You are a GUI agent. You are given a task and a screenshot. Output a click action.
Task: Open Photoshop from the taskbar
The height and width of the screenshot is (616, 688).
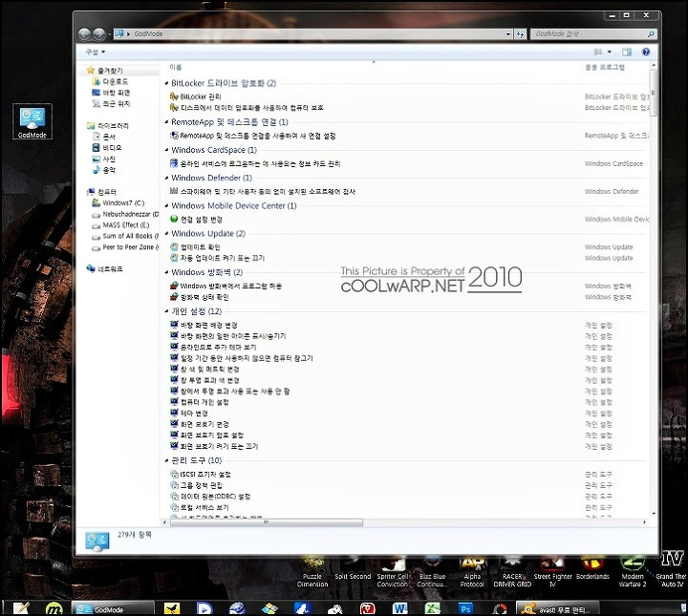pos(465,608)
